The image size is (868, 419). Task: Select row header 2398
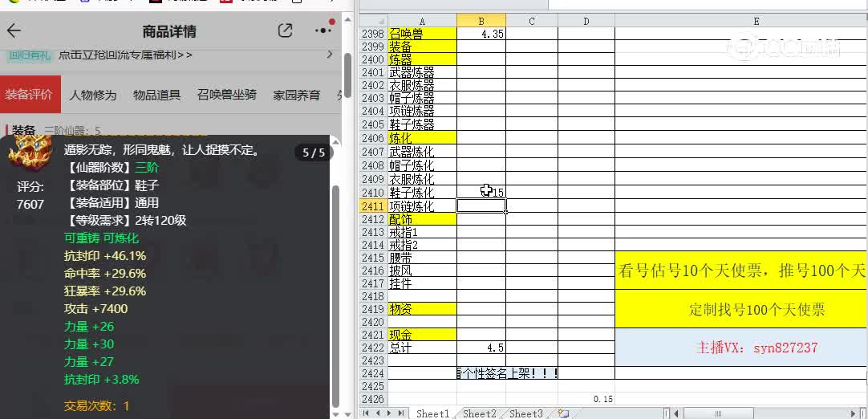pyautogui.click(x=374, y=34)
